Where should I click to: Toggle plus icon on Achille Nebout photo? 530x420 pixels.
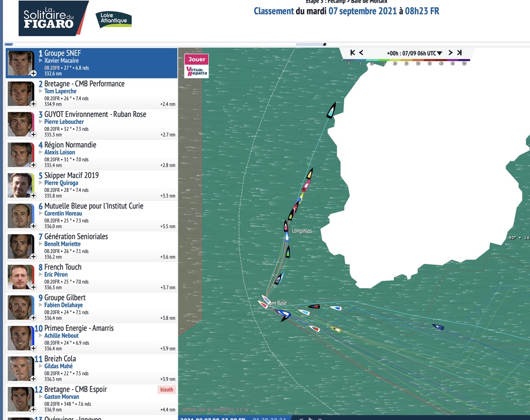(33, 349)
